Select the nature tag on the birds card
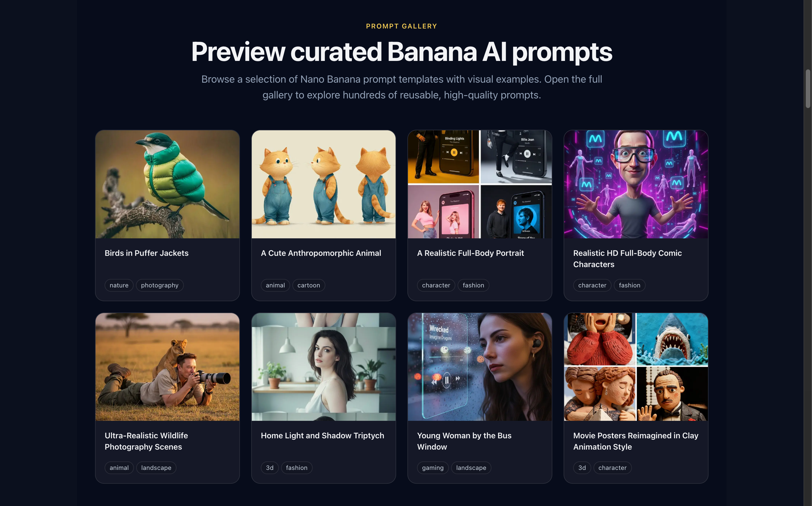The image size is (812, 506). (119, 285)
